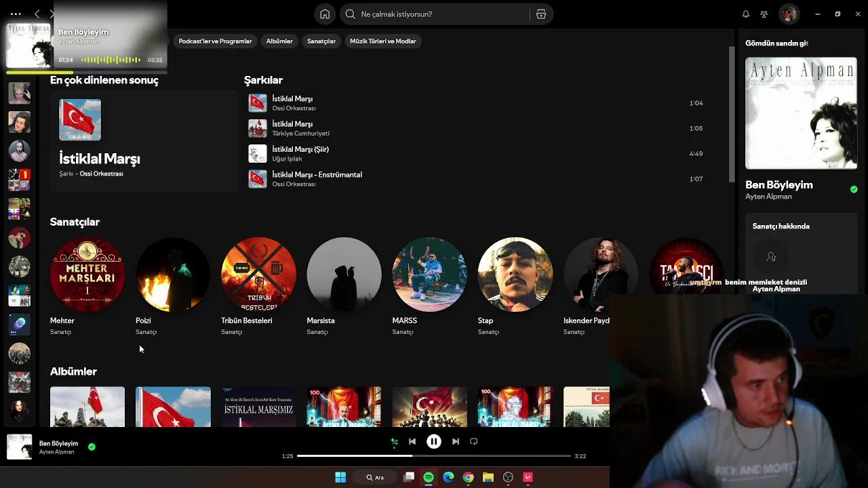868x488 pixels.
Task: Open the notifications bell
Action: pos(746,14)
